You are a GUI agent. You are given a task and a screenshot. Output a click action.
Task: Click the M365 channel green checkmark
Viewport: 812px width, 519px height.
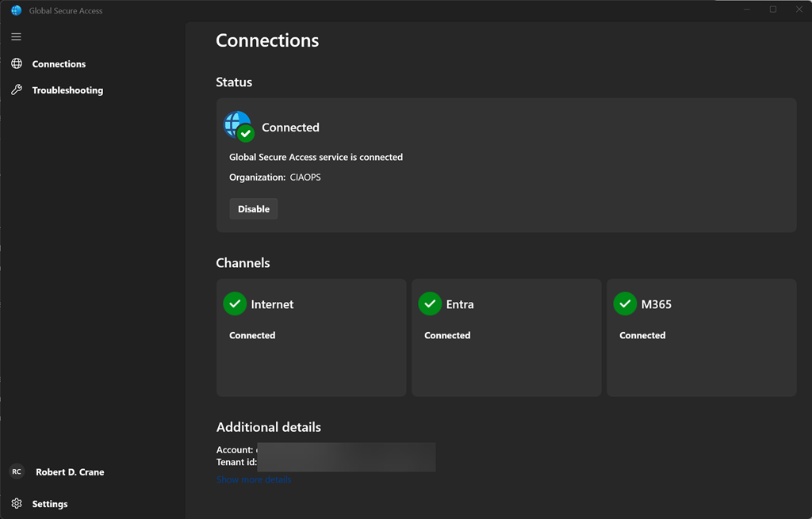[x=625, y=303]
